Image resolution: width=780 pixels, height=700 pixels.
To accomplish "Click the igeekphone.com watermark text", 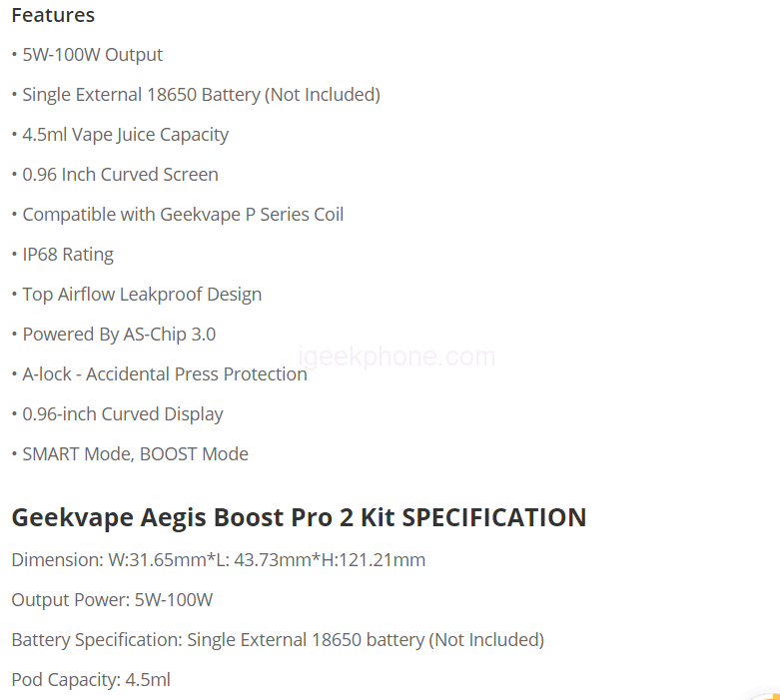I will pyautogui.click(x=397, y=356).
